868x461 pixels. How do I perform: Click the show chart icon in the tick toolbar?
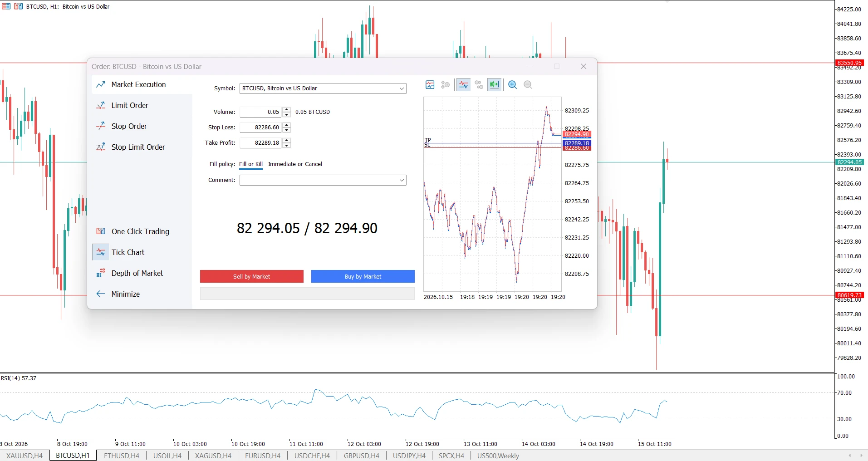pos(430,84)
